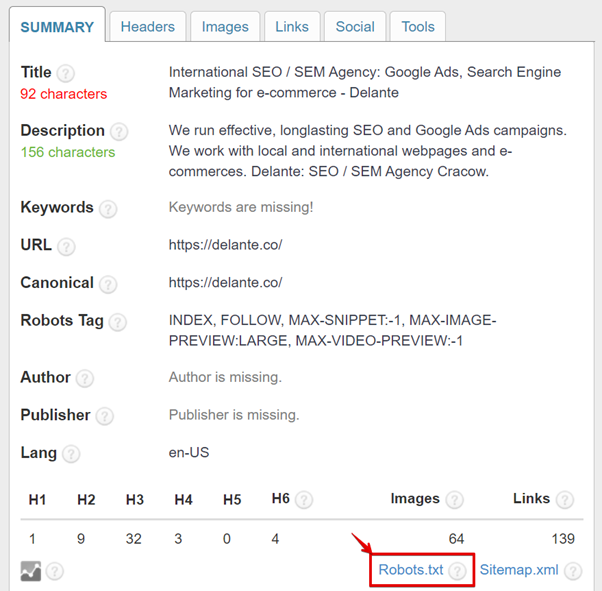The height and width of the screenshot is (591, 602).
Task: Click help icon next to Keywords
Action: [108, 208]
